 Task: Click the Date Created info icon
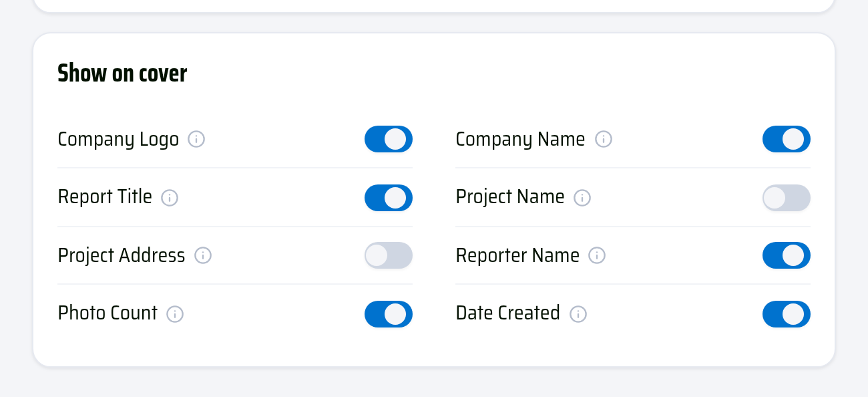(578, 314)
